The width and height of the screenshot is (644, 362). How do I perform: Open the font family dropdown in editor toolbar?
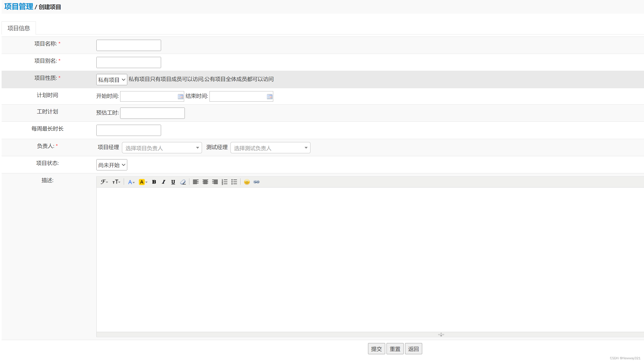tap(104, 182)
